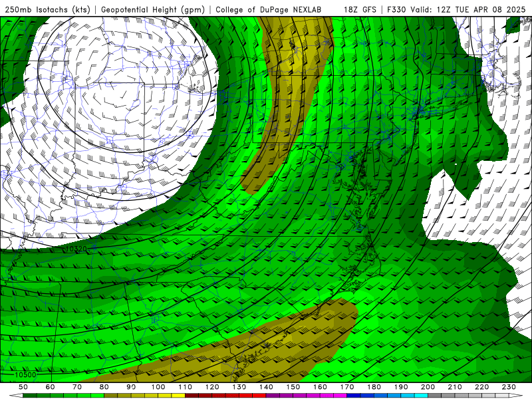Select the bright magenta swatch left of 170
Viewport: 532px width, 399px height.
click(340, 396)
